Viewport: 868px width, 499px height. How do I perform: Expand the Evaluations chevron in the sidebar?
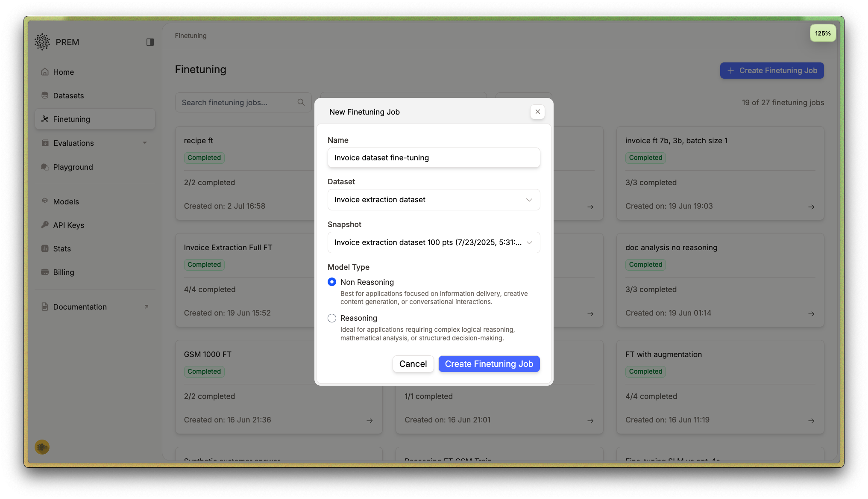(145, 143)
